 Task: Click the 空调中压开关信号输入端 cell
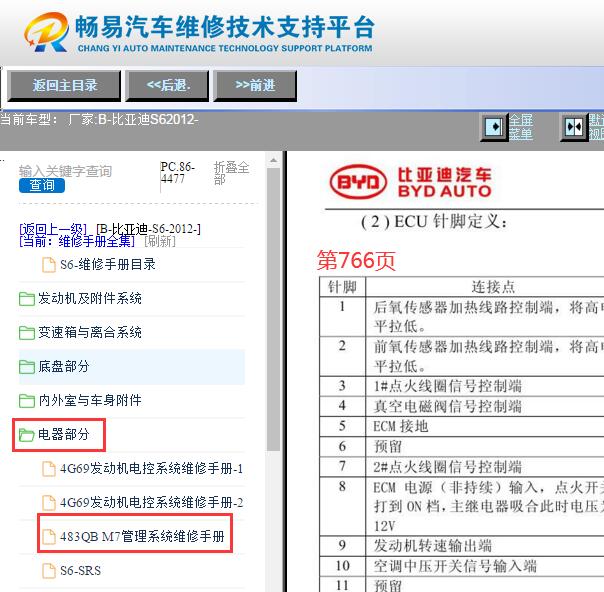pos(455,566)
